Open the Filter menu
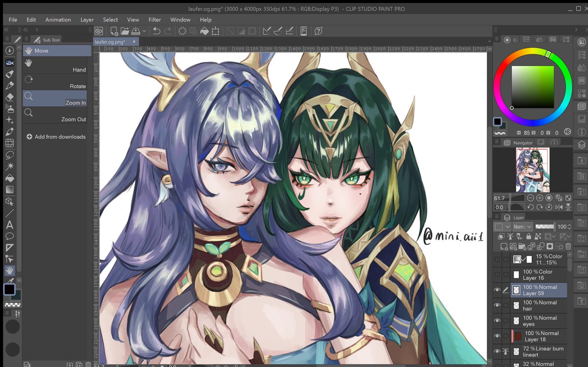Screen dimensions: 588x367 155,20
